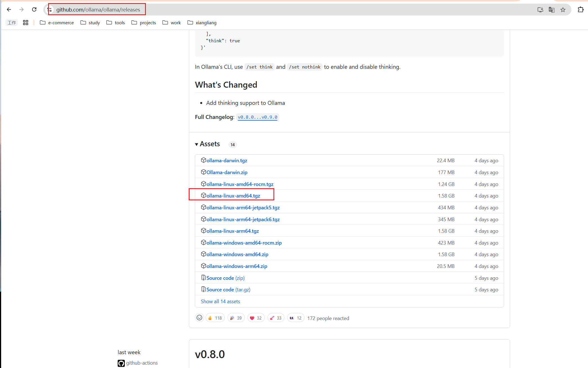Toggle rocket reaction 33
Image resolution: width=588 pixels, height=368 pixels.
tap(275, 318)
